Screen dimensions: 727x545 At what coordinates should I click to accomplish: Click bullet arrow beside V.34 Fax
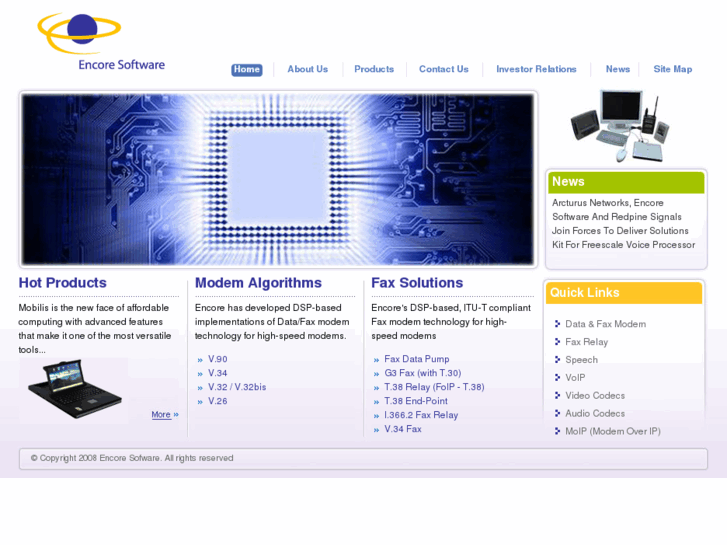pos(376,430)
